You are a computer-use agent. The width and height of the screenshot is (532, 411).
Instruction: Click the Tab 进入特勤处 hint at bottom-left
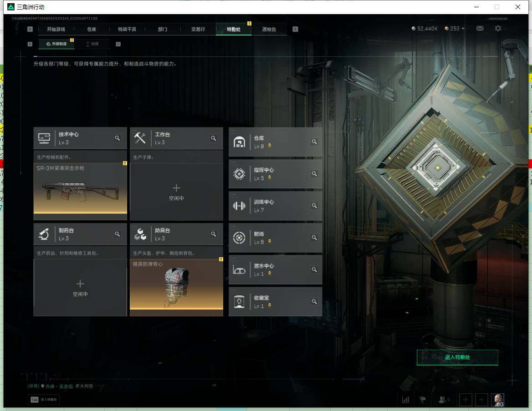tap(44, 400)
